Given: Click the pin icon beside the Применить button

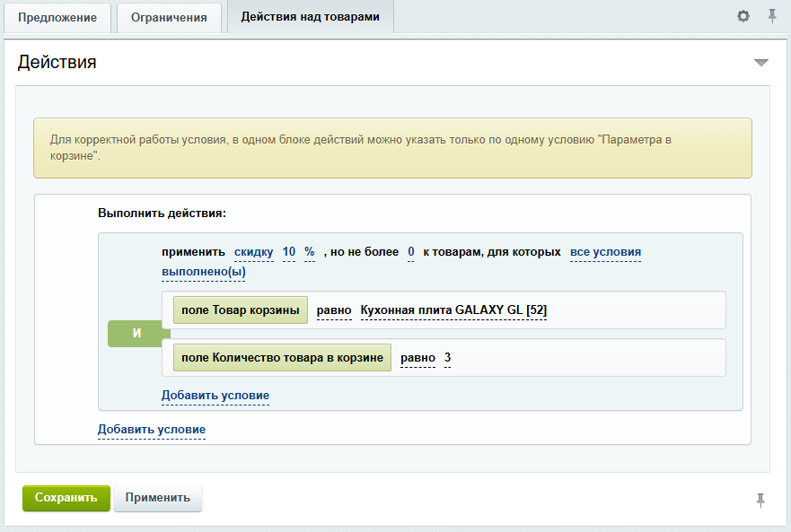Looking at the screenshot, I should pos(760,500).
